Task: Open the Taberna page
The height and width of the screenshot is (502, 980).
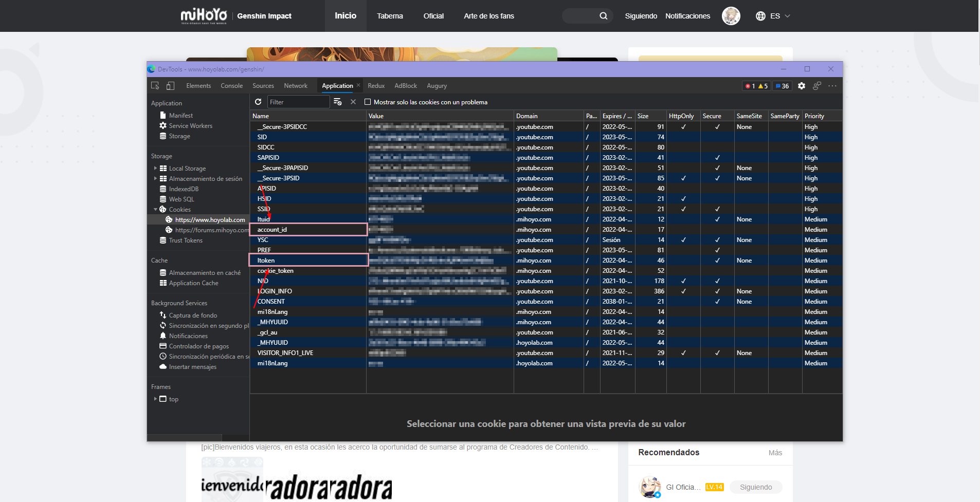Action: click(390, 16)
